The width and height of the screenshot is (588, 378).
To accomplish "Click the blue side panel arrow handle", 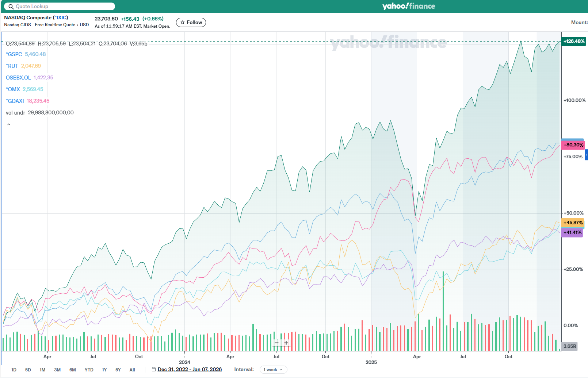I will tap(586, 155).
